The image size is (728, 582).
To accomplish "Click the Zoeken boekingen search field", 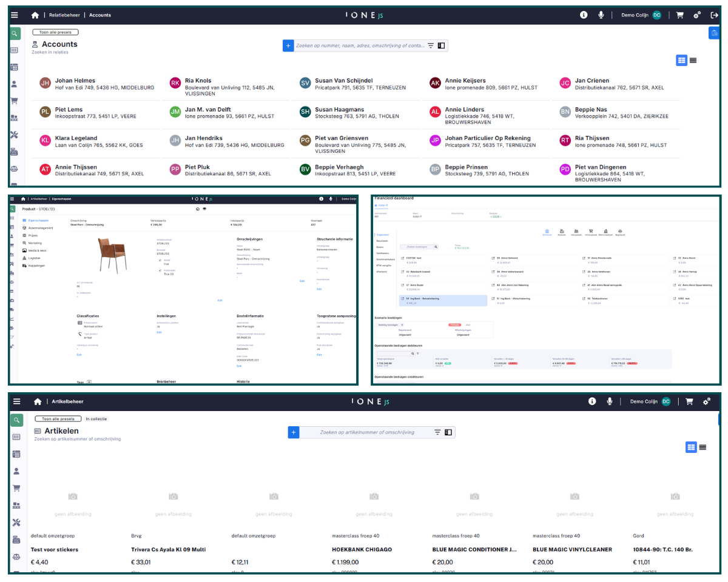I will (417, 247).
